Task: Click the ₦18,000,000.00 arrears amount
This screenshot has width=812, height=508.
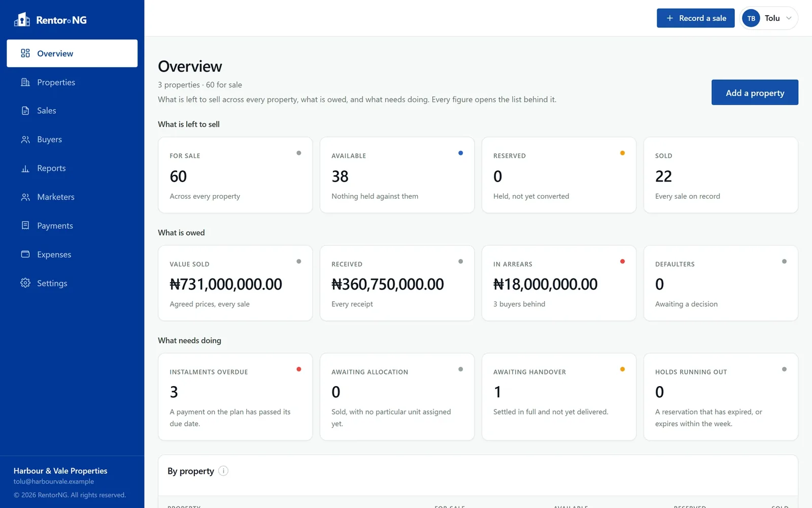Action: pyautogui.click(x=546, y=284)
